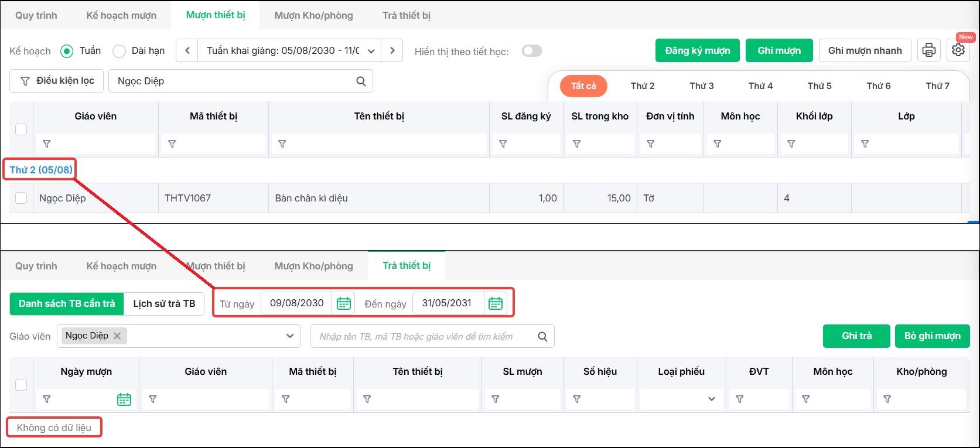Image resolution: width=980 pixels, height=448 pixels.
Task: Click filter icon under SL trong kho
Action: pos(577,143)
